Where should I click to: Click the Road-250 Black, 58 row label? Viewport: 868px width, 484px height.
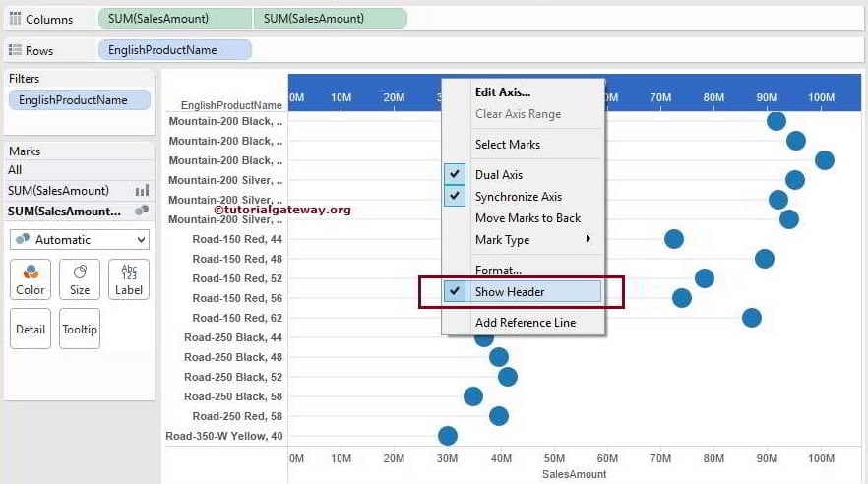(x=233, y=396)
